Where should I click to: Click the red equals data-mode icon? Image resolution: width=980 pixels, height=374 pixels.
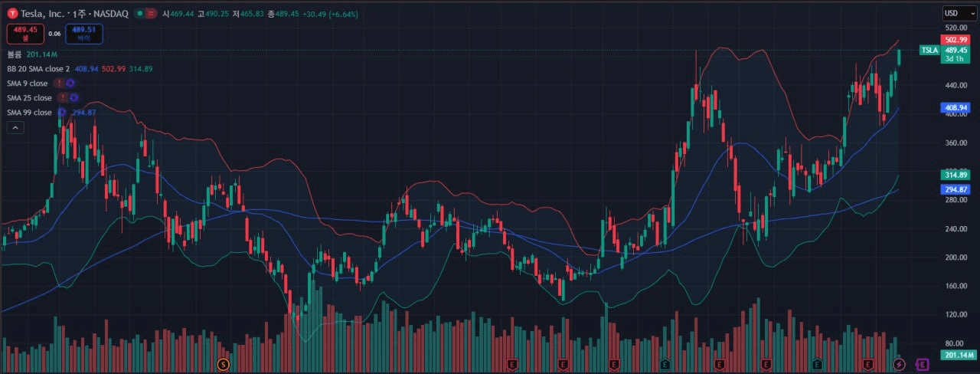[152, 14]
